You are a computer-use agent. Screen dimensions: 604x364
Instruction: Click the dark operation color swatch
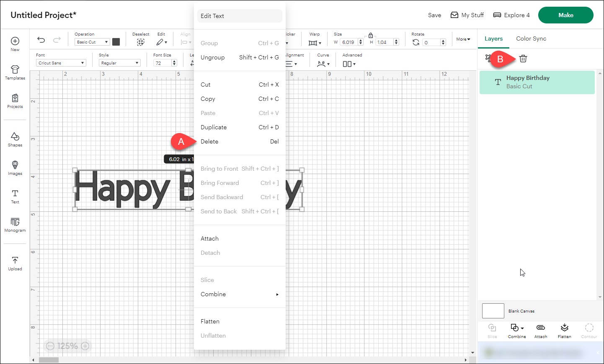(x=116, y=42)
